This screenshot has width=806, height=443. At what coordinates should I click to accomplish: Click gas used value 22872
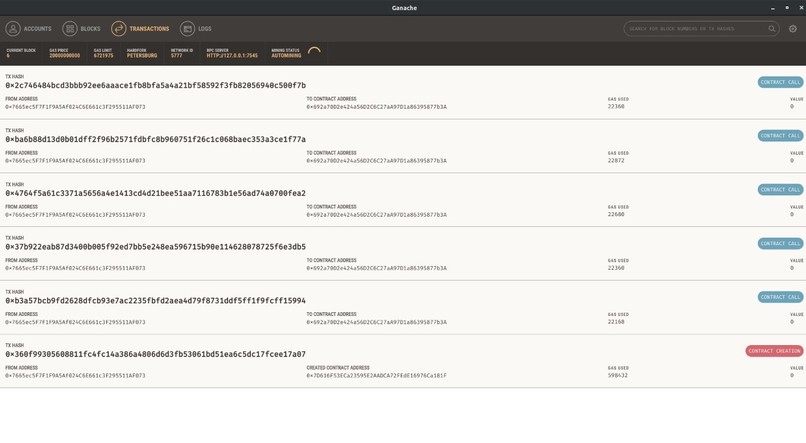[x=616, y=161]
